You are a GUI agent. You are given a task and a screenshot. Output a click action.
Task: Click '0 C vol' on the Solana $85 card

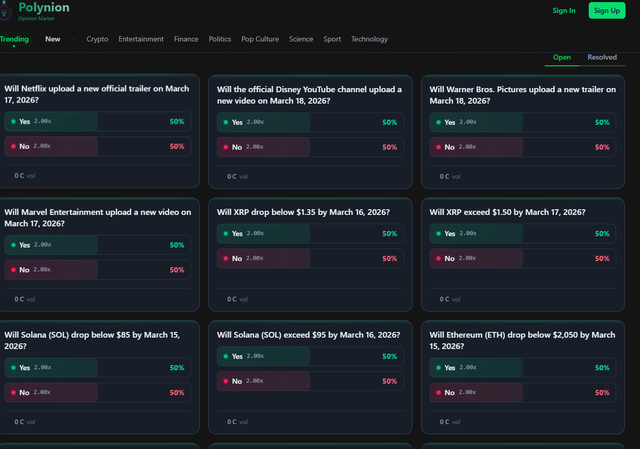point(25,422)
